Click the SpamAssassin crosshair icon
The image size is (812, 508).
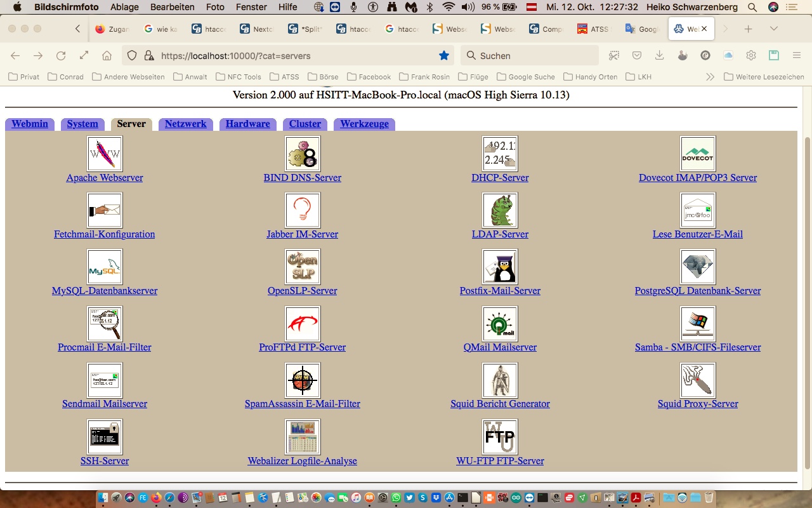click(303, 380)
